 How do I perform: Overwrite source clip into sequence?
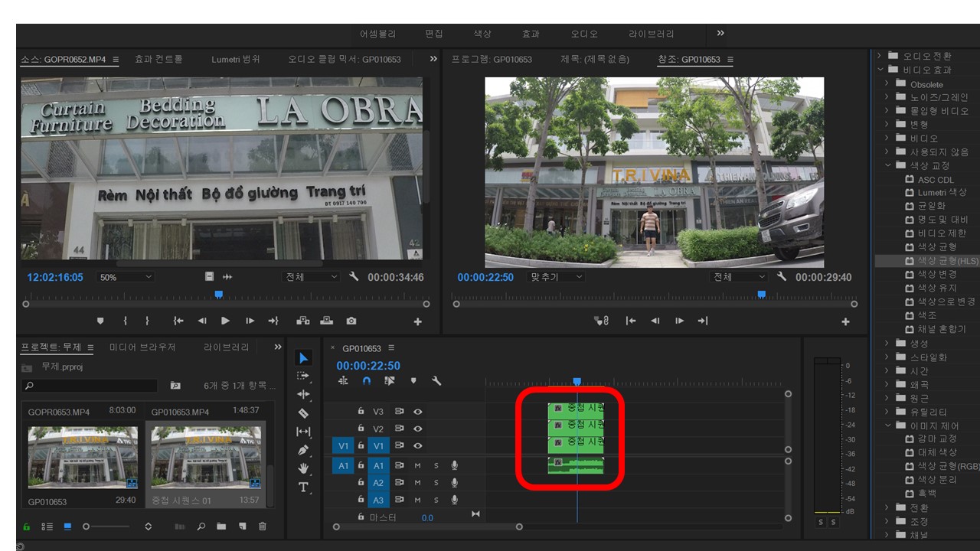click(327, 321)
